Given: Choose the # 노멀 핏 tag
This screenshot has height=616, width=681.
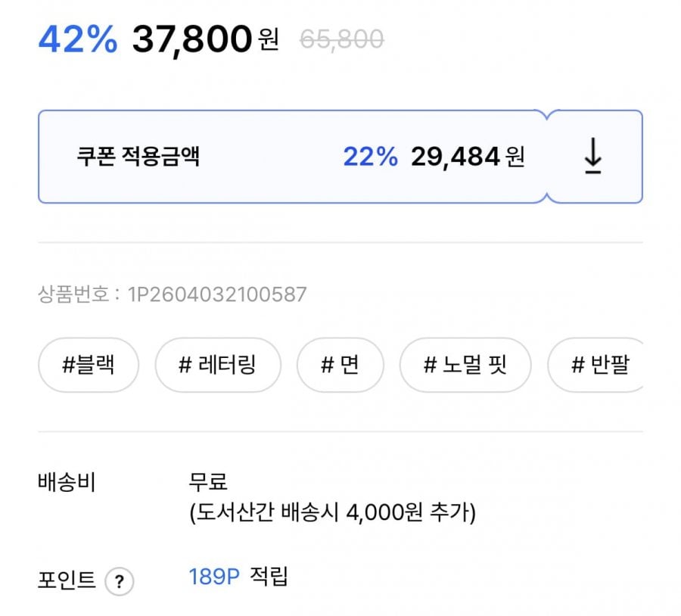Looking at the screenshot, I should click(465, 365).
